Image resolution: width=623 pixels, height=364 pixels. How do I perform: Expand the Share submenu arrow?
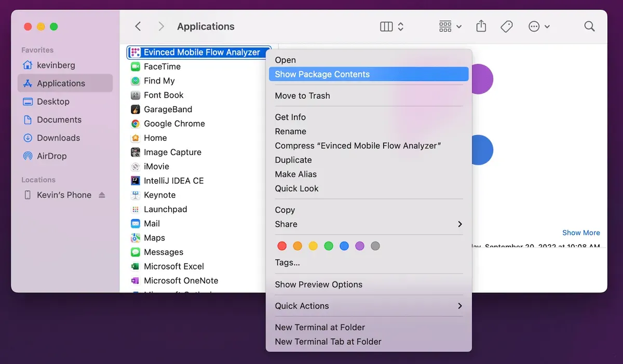pyautogui.click(x=459, y=224)
